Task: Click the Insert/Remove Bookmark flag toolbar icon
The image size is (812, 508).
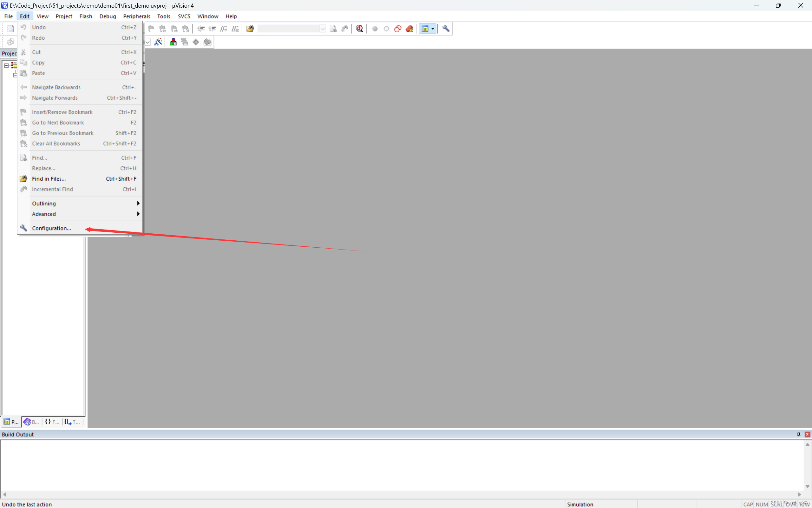Action: coord(151,29)
